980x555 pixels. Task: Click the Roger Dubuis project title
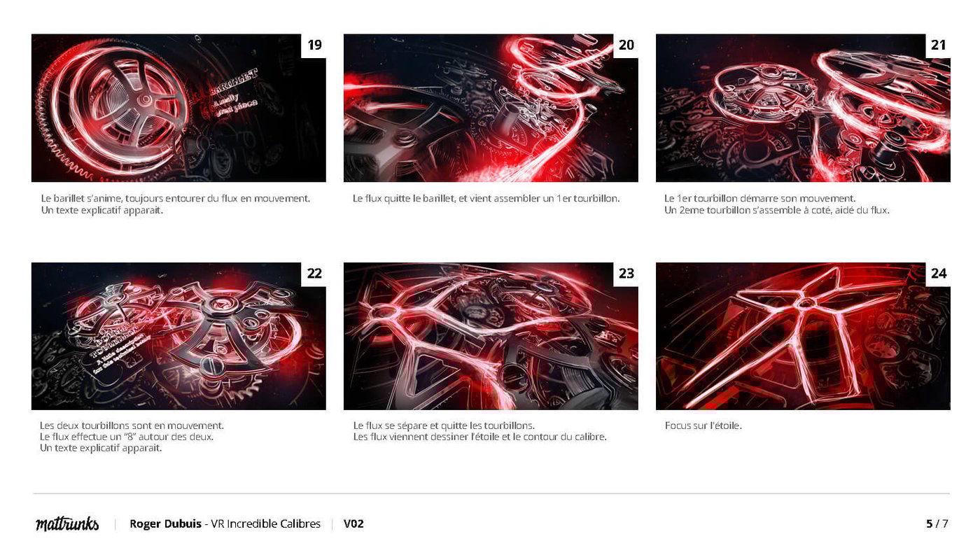(225, 524)
